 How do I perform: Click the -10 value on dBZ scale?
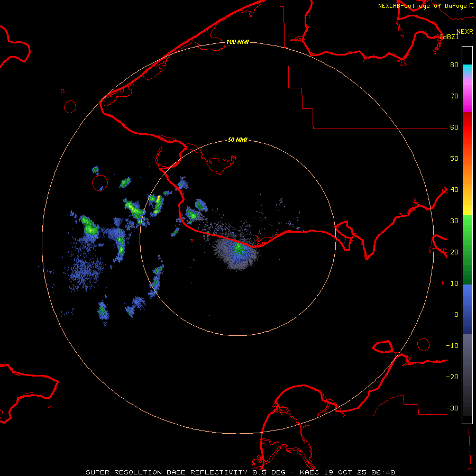point(452,346)
